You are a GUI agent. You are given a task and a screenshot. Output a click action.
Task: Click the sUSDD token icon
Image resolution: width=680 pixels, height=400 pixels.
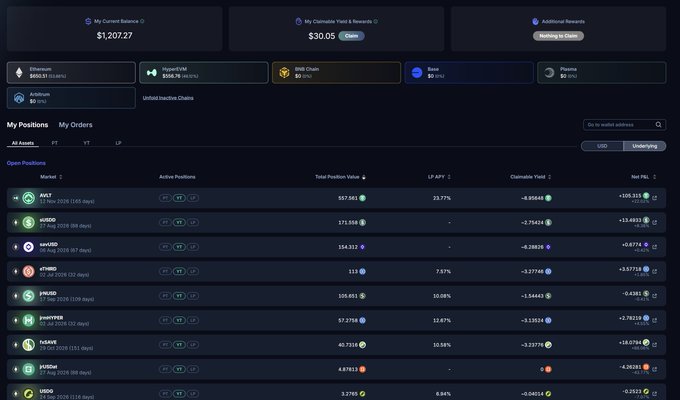(29, 223)
